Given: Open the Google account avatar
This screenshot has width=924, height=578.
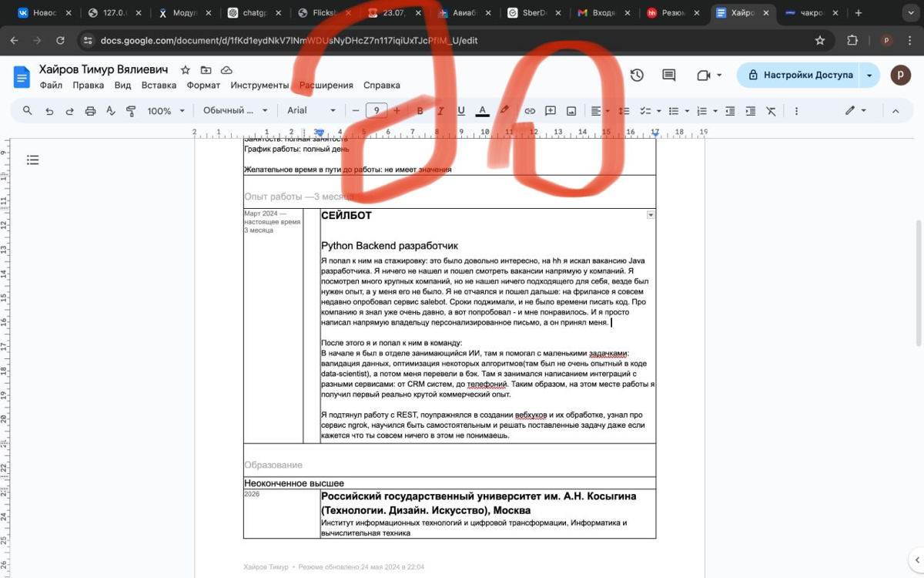Looking at the screenshot, I should [899, 76].
